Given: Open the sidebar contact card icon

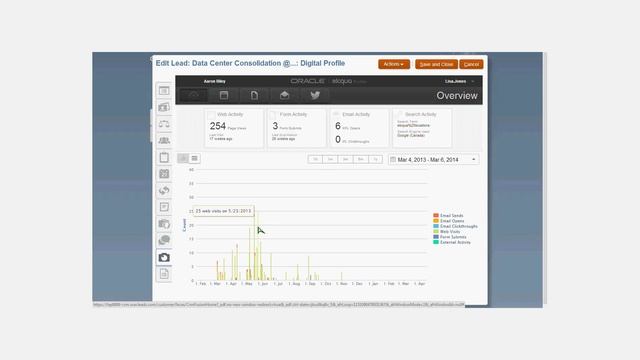Looking at the screenshot, I should pyautogui.click(x=164, y=107).
